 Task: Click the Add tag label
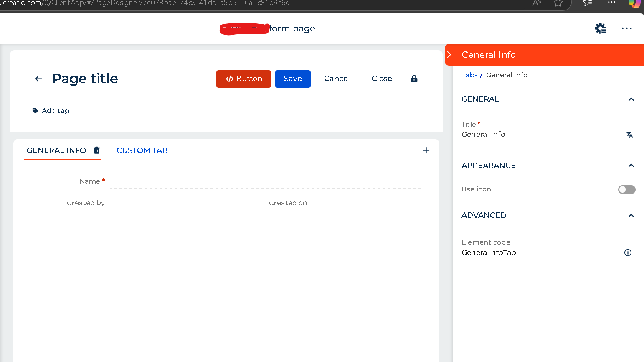(x=56, y=110)
